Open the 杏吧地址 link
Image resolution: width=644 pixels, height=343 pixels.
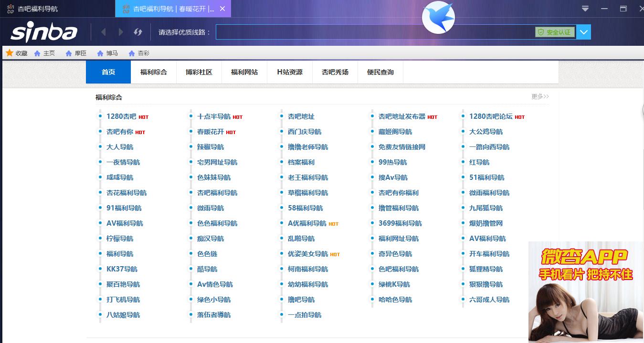[x=301, y=116]
